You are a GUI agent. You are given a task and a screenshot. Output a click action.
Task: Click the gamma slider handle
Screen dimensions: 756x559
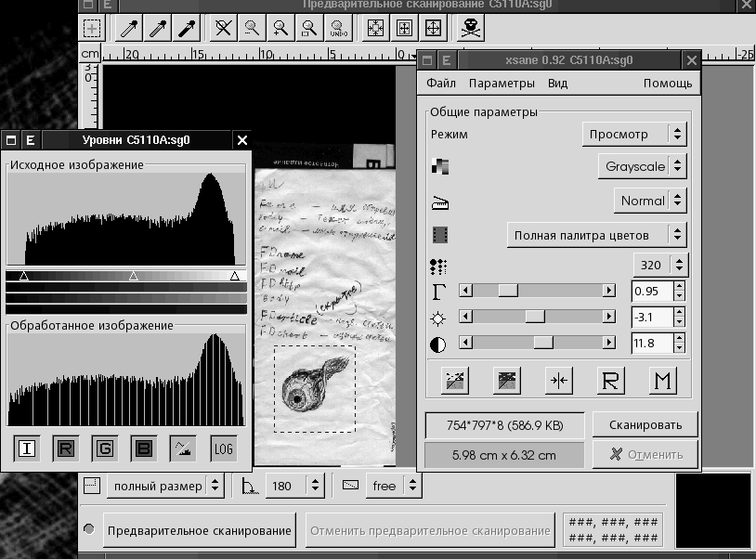pos(508,291)
